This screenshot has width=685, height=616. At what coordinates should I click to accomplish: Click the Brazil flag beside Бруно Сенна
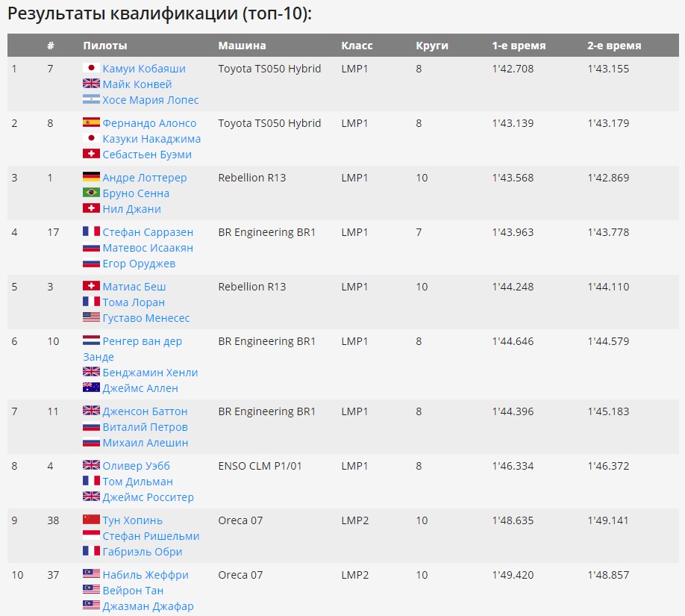(x=91, y=193)
